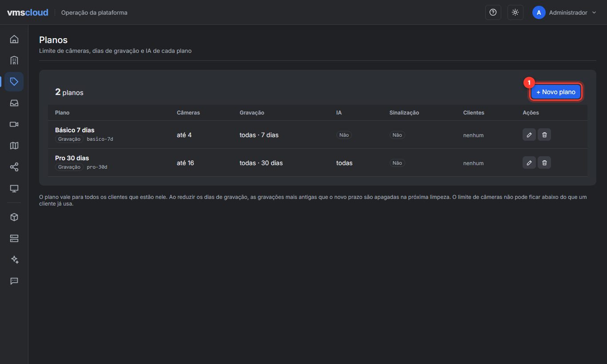607x364 pixels.
Task: Click the Gravação column header
Action: point(252,113)
